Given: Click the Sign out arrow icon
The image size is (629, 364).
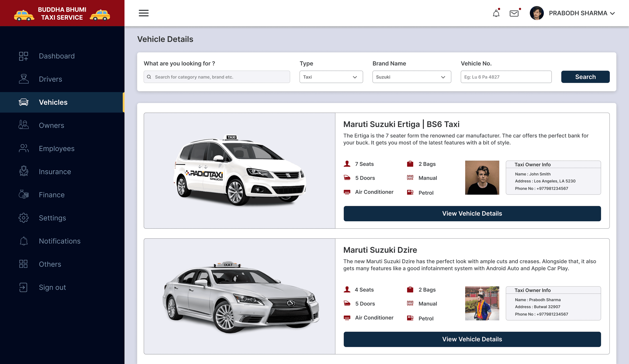Looking at the screenshot, I should click(23, 287).
